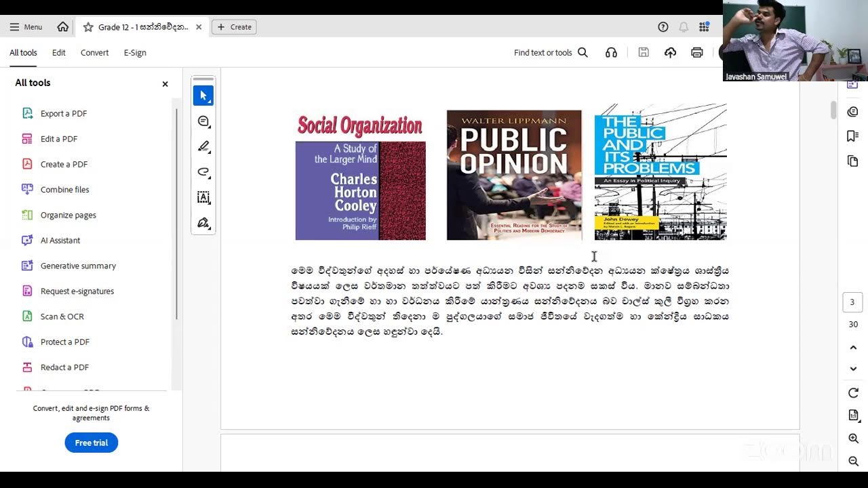Click the Zoom out magnifier
Screen dimensions: 868x488
point(853,461)
